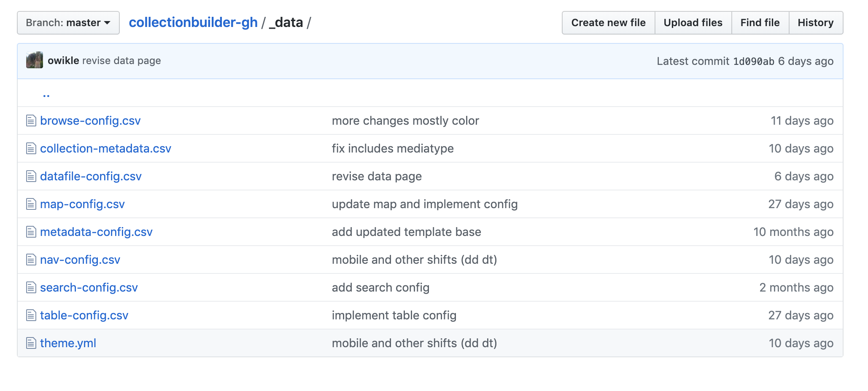The image size is (868, 391).
Task: Click the file icon next to map-config.csv
Action: (31, 204)
